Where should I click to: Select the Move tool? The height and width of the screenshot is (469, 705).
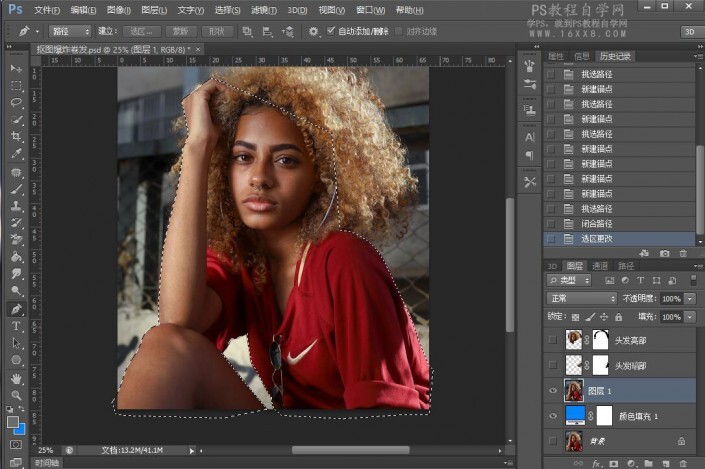(x=16, y=68)
